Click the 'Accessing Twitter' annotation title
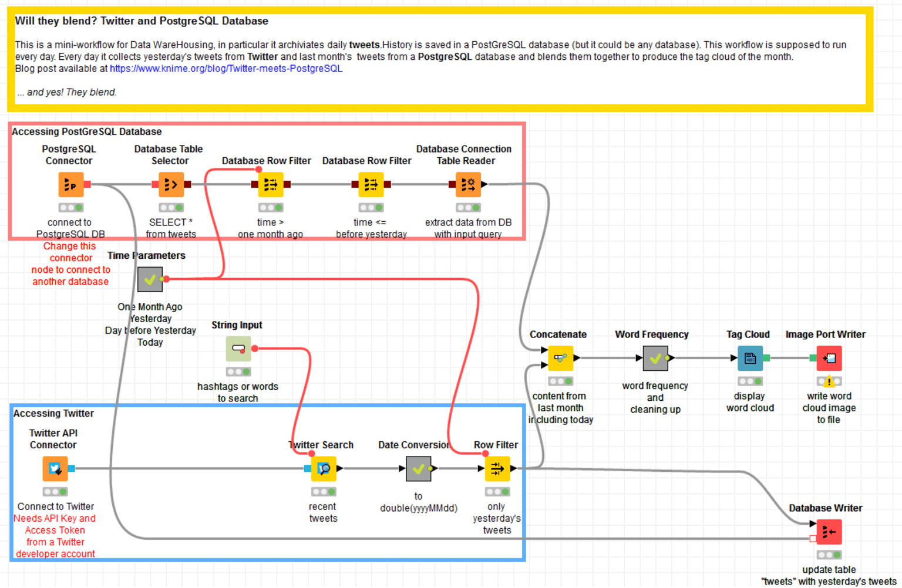 coord(53,414)
